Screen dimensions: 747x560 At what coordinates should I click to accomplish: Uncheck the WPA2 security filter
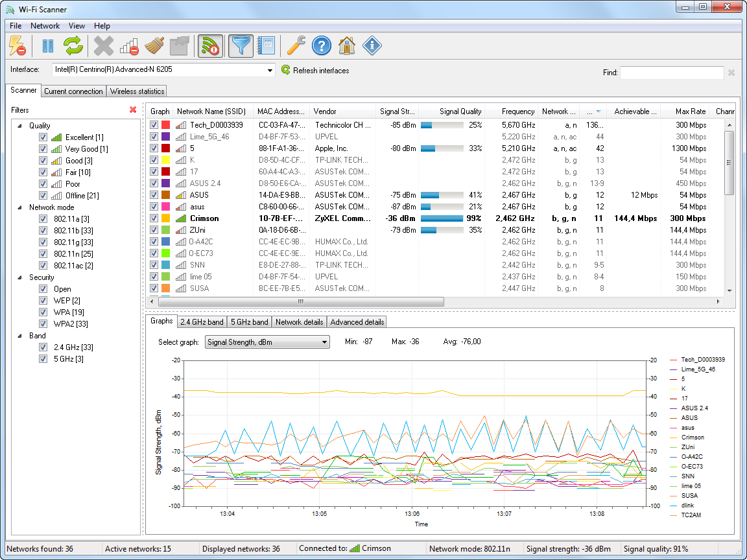tap(43, 323)
